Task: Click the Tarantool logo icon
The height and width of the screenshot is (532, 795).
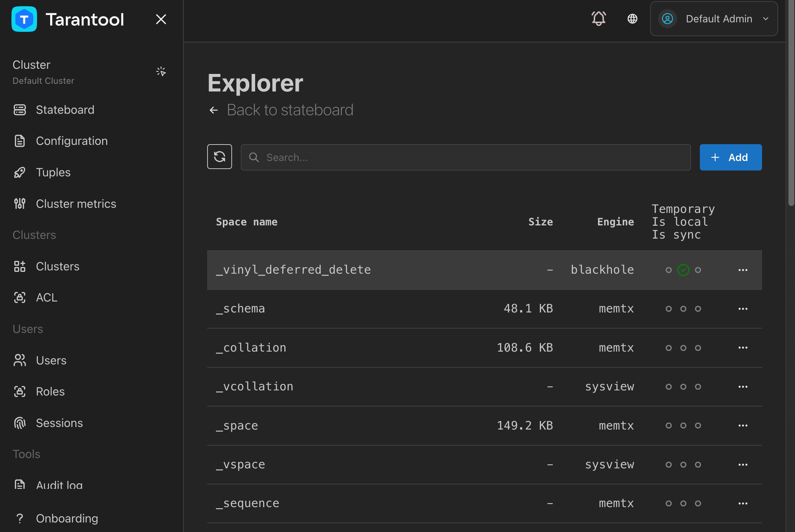Action: click(24, 19)
